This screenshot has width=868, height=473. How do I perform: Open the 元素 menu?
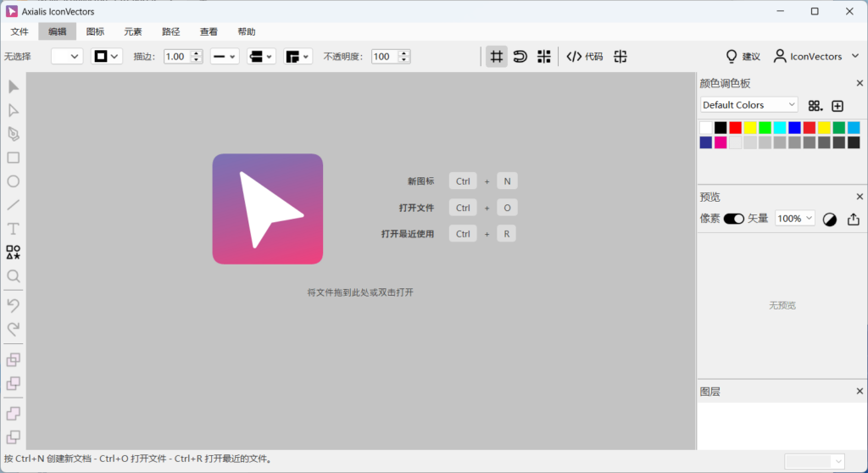tap(133, 31)
